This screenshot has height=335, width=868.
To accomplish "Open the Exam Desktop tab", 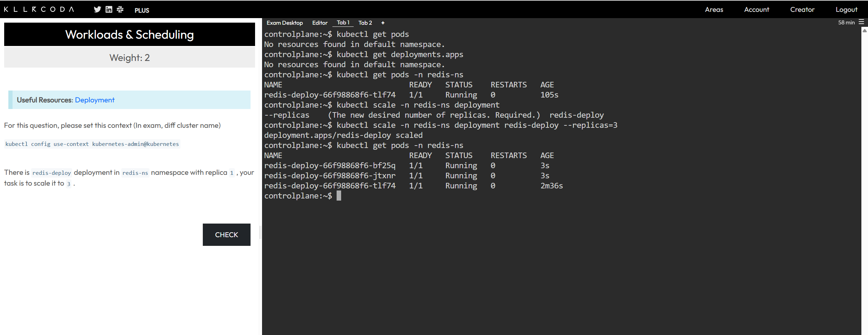I will click(x=285, y=23).
